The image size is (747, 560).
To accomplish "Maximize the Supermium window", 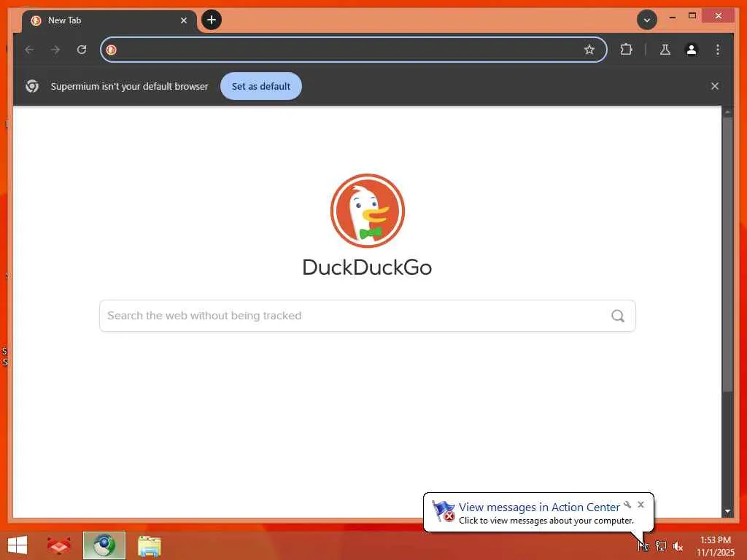I will pyautogui.click(x=692, y=16).
